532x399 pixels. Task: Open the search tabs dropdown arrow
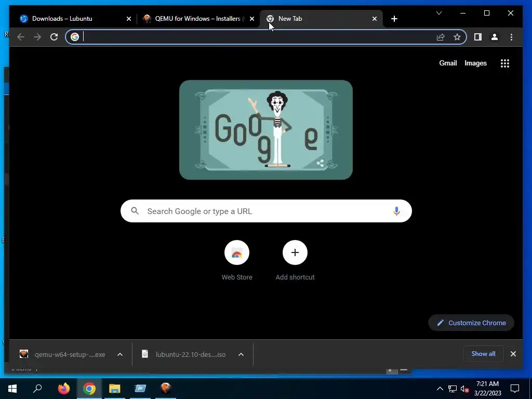438,13
